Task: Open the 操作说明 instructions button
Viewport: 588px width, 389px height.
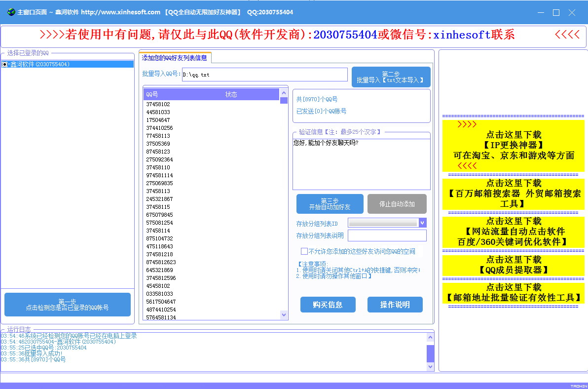Action: (x=395, y=305)
